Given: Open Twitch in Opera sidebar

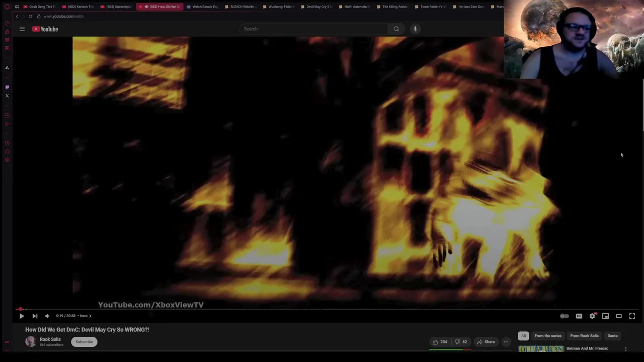Looking at the screenshot, I should point(7,87).
